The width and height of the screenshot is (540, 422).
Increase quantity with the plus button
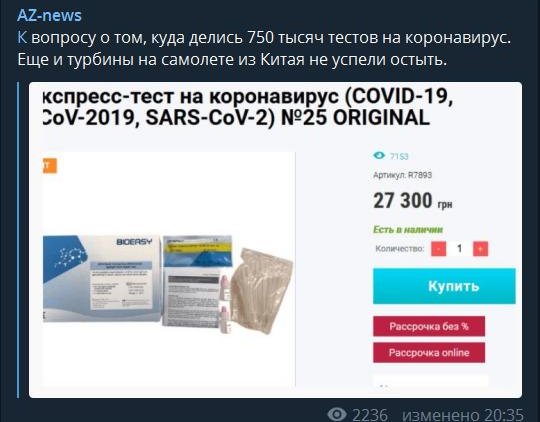[x=480, y=249]
